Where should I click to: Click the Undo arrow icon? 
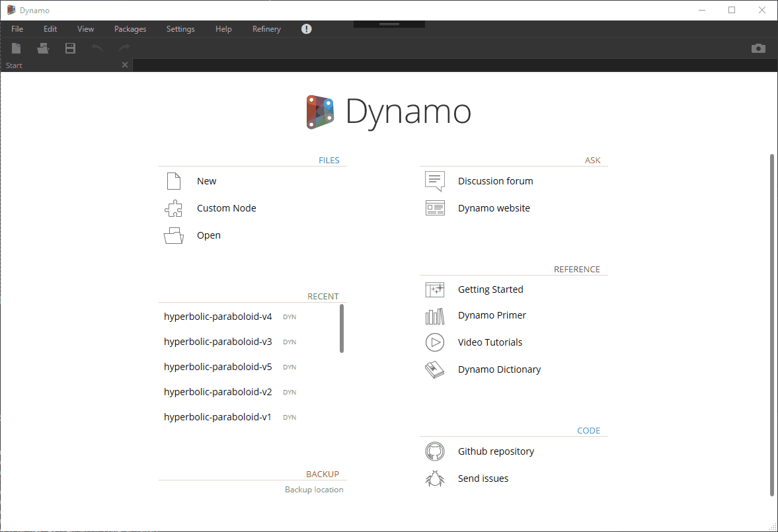tap(97, 48)
